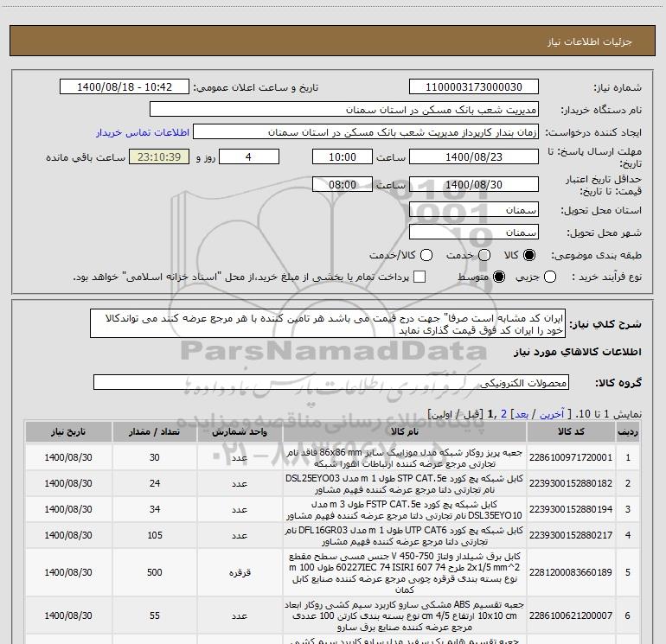Viewport: 666px width, 644px height.
Task: Click the UTP CAT6 patch cord item name
Action: tap(405, 536)
